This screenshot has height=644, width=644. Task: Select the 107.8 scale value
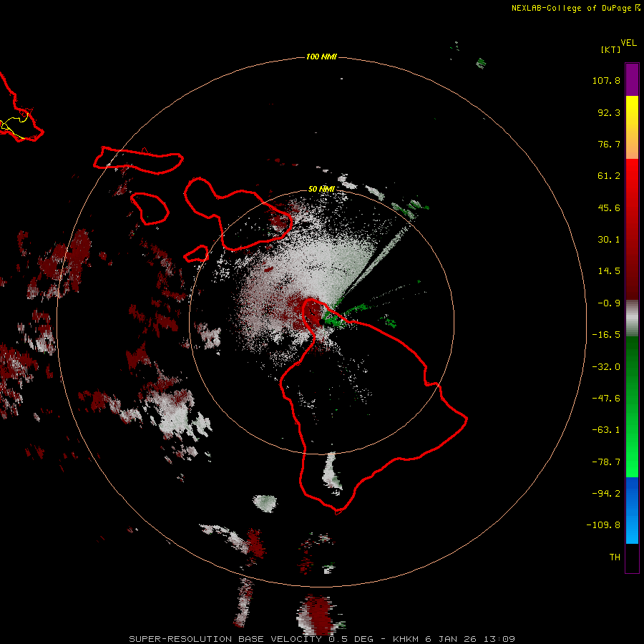(x=606, y=80)
